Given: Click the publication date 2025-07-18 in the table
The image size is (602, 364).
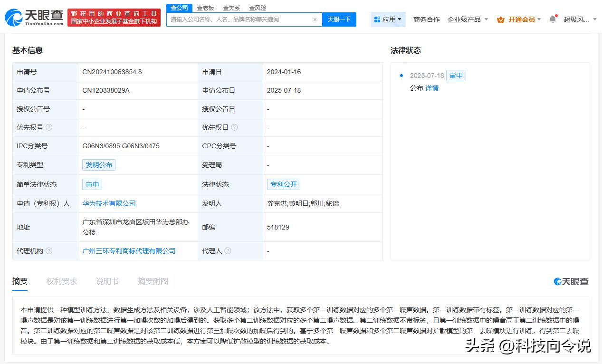Looking at the screenshot, I should tap(284, 90).
